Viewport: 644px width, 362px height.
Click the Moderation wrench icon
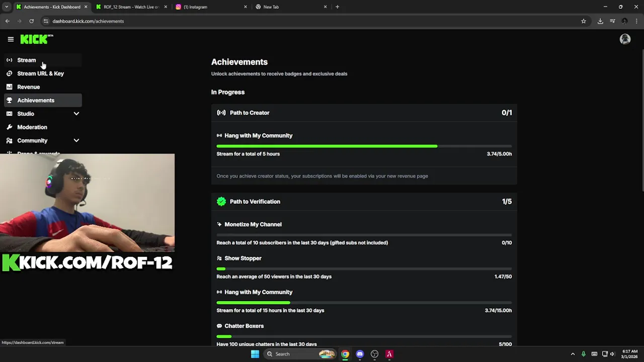coord(9,127)
